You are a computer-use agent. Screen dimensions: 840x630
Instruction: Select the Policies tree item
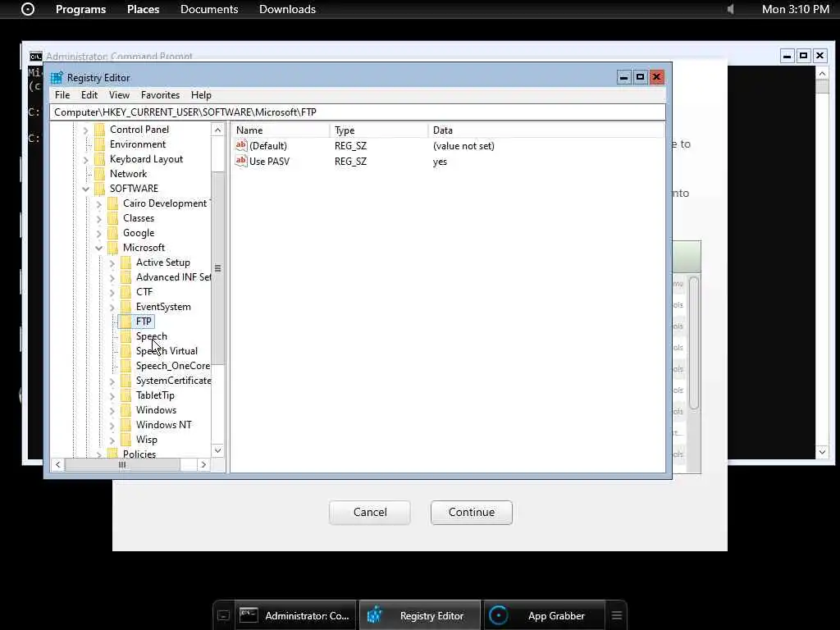[139, 454]
